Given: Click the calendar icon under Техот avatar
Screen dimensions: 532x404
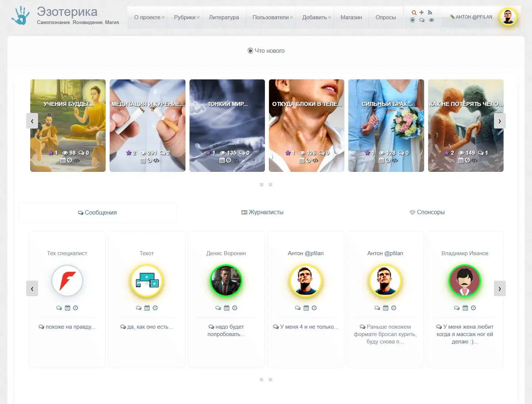Looking at the screenshot, I should pos(147,308).
